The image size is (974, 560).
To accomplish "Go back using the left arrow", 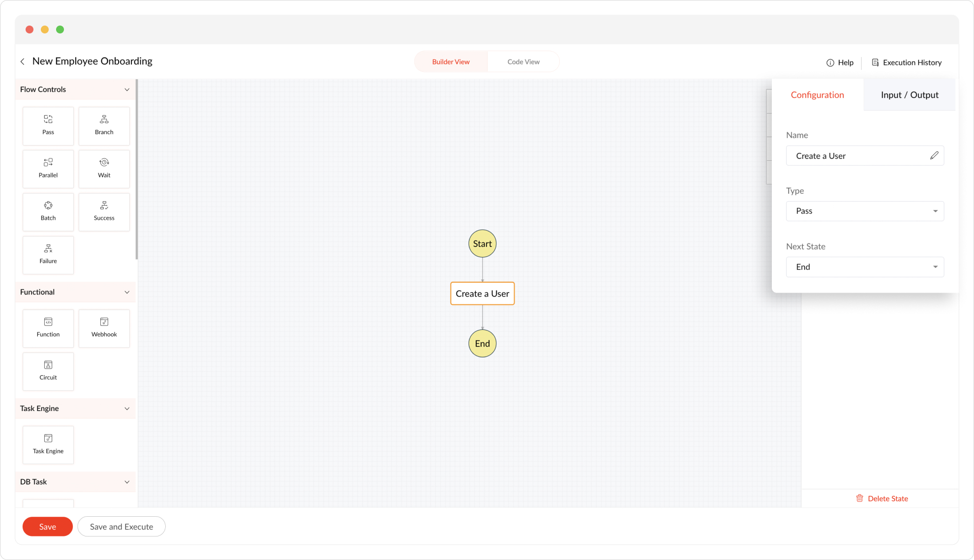I will [x=23, y=61].
